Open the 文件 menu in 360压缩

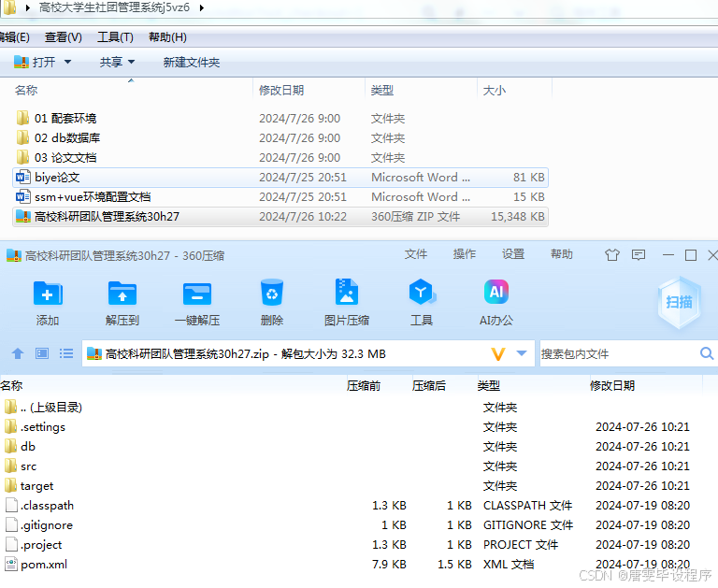pyautogui.click(x=416, y=254)
